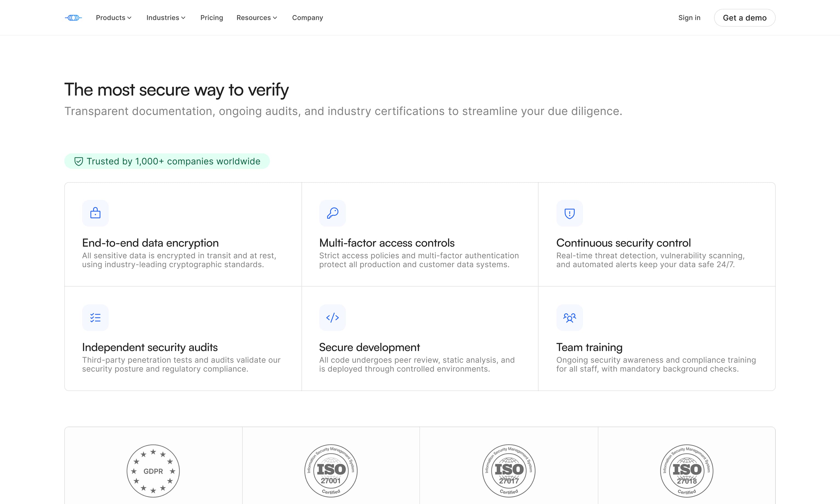Open the Industries dropdown menu

coord(166,18)
